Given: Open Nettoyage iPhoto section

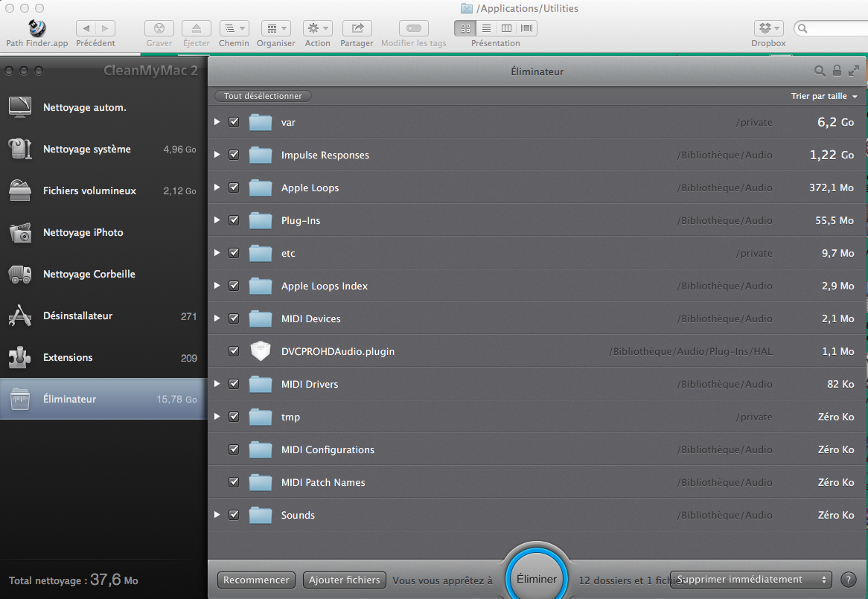Looking at the screenshot, I should coord(83,233).
